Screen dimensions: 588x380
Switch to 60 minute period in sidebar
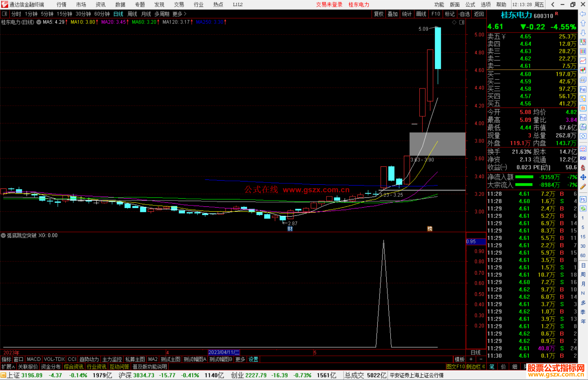click(583, 256)
